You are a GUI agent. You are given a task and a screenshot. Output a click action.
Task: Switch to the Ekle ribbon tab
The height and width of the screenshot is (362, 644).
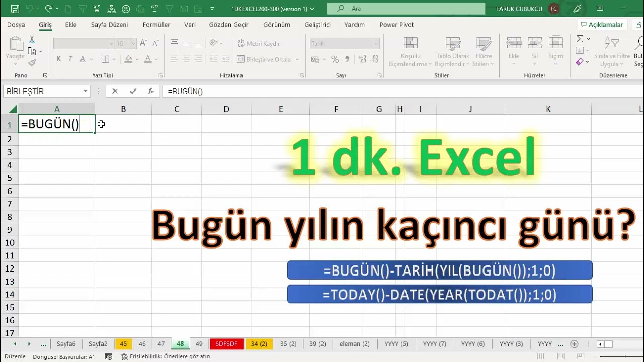pos(71,25)
